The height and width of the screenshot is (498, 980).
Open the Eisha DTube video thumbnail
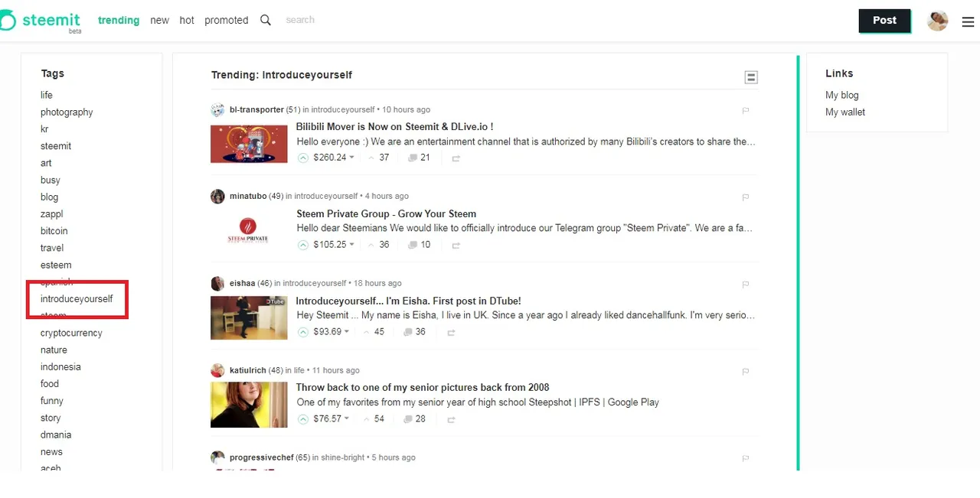pos(249,317)
